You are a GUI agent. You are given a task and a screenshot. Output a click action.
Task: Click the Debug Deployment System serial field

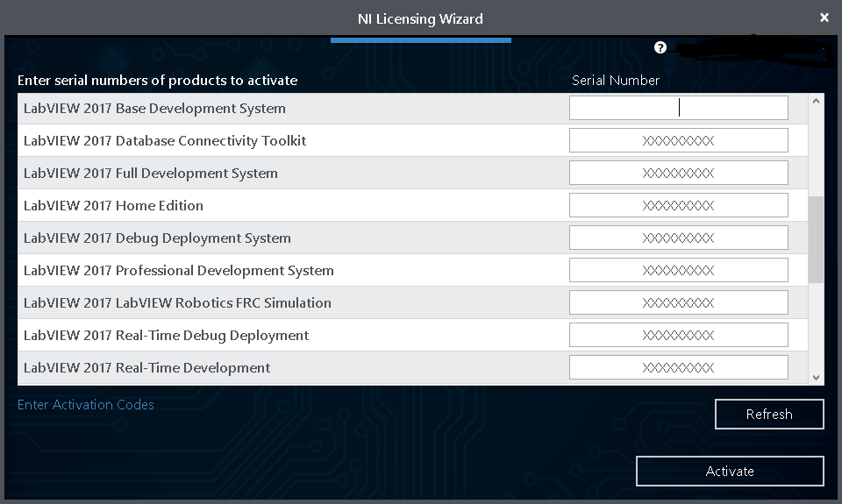678,238
